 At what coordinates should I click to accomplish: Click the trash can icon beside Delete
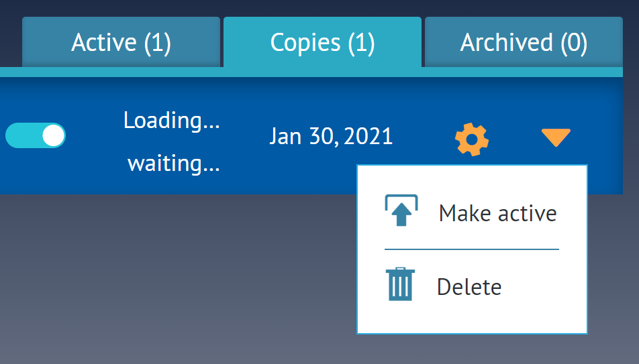400,284
